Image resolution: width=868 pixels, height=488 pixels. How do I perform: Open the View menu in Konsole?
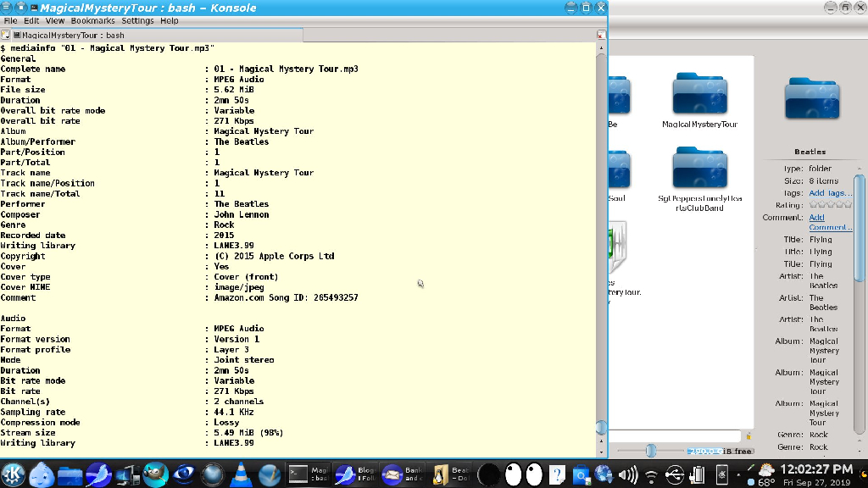[55, 20]
